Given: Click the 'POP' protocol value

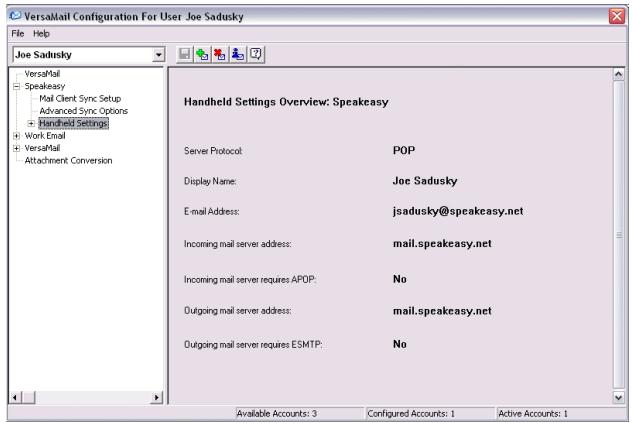Looking at the screenshot, I should click(404, 150).
